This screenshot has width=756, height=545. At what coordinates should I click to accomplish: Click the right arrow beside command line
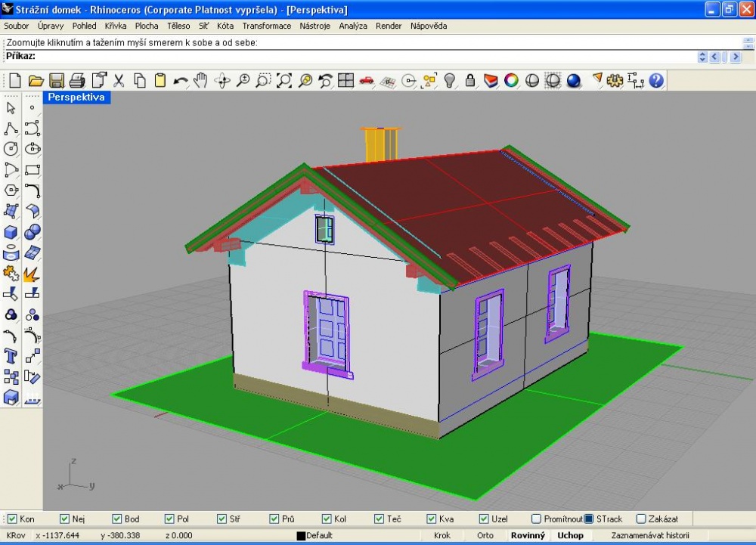(x=736, y=57)
